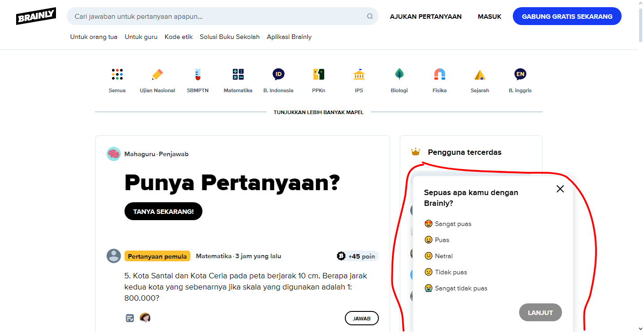Select the Fisika magnet icon
Image resolution: width=644 pixels, height=332 pixels.
(439, 74)
